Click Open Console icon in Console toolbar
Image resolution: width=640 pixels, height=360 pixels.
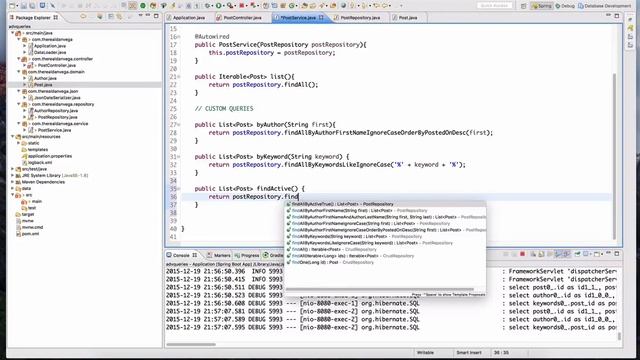click(x=598, y=254)
